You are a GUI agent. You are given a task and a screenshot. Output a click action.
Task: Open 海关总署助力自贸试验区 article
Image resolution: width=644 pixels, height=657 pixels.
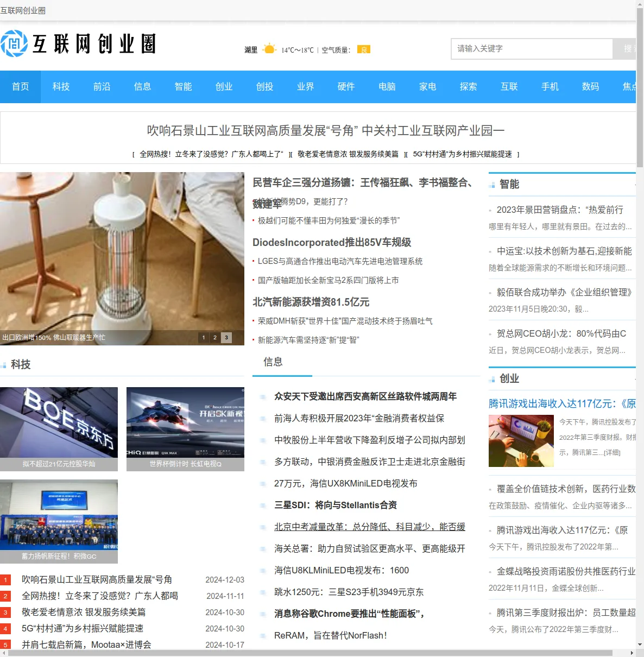point(370,548)
